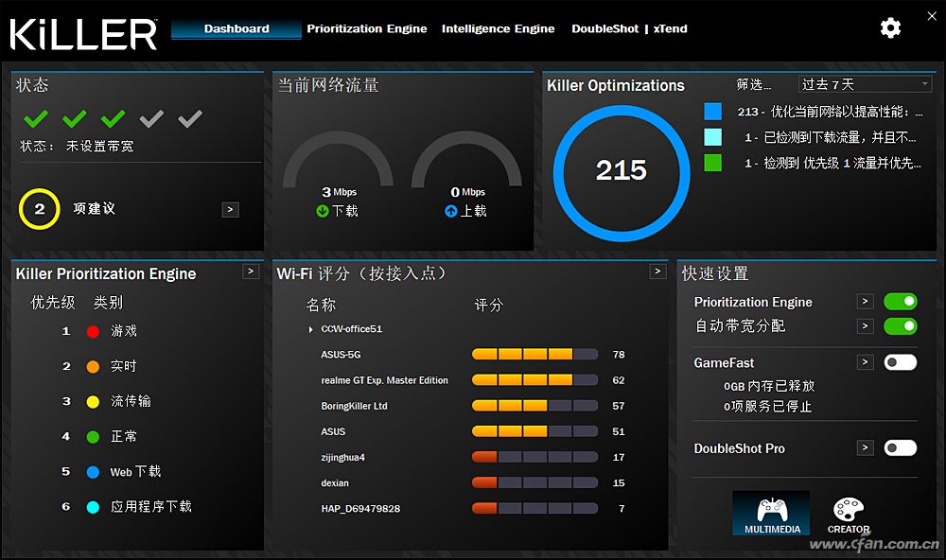
Task: Expand the Wi-Fi 评分 panel arrow
Action: [x=658, y=271]
